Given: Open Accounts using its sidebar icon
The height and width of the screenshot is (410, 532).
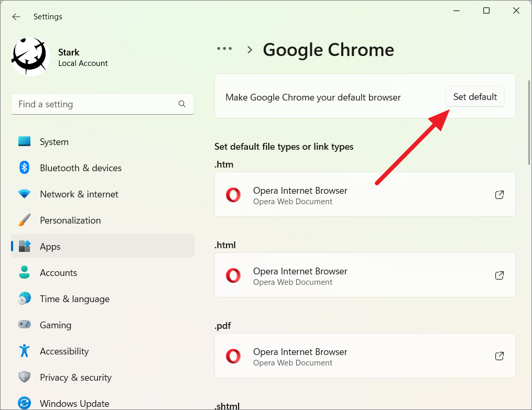Looking at the screenshot, I should [24, 272].
